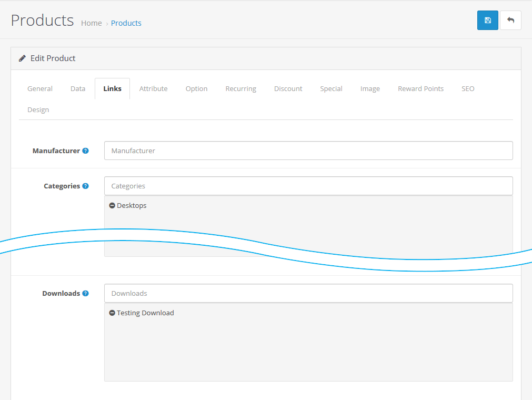Click the Home breadcrumb link
This screenshot has height=400, width=532.
click(92, 23)
